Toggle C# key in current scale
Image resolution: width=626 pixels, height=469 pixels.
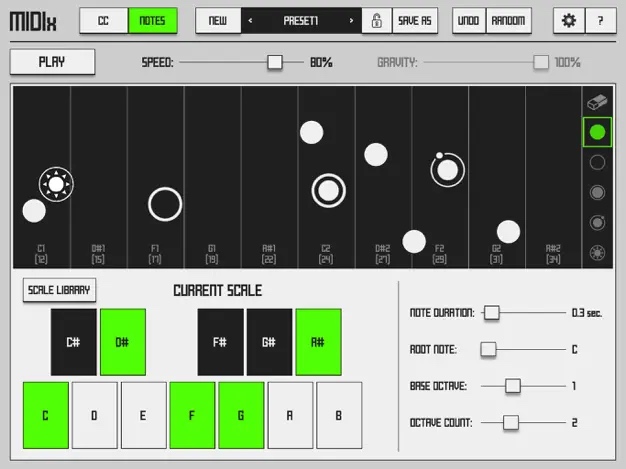73,342
